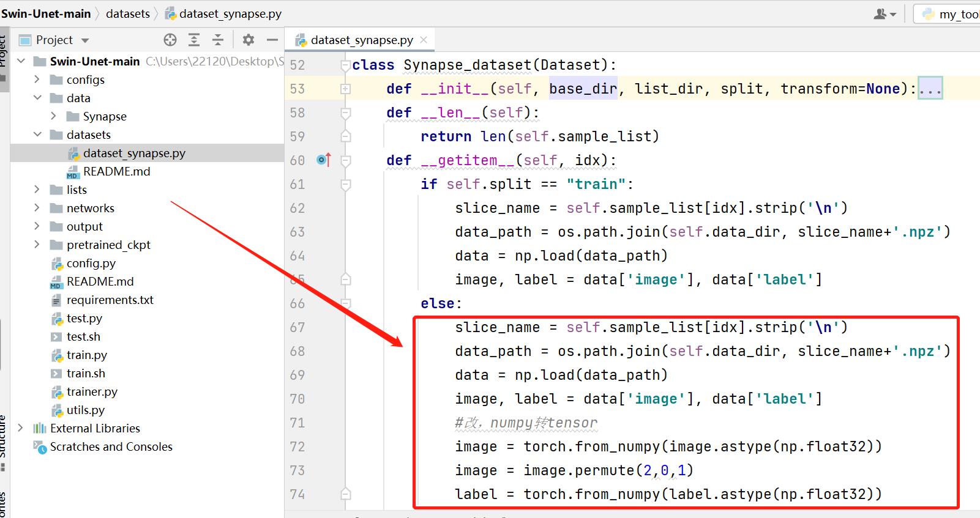The width and height of the screenshot is (980, 518).
Task: Expand the configs folder
Action: click(37, 80)
